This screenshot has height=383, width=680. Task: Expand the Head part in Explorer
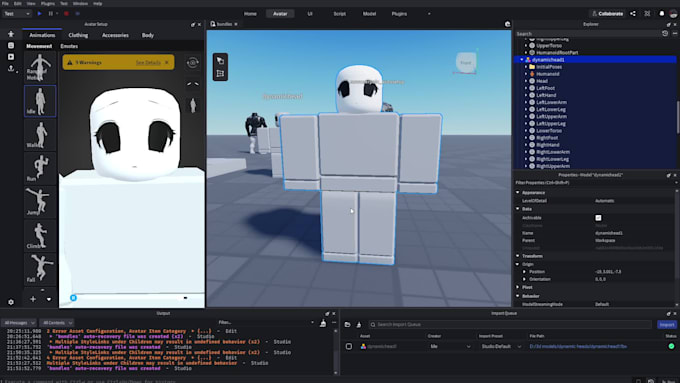click(x=526, y=81)
